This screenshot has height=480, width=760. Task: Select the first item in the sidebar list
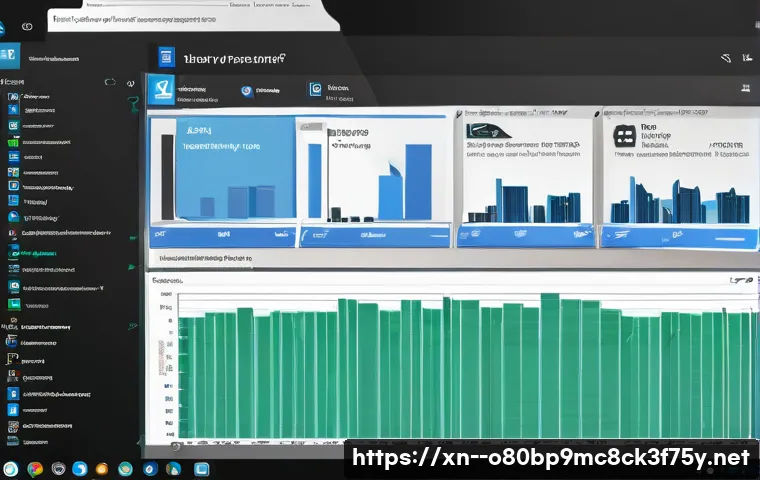tap(40, 98)
